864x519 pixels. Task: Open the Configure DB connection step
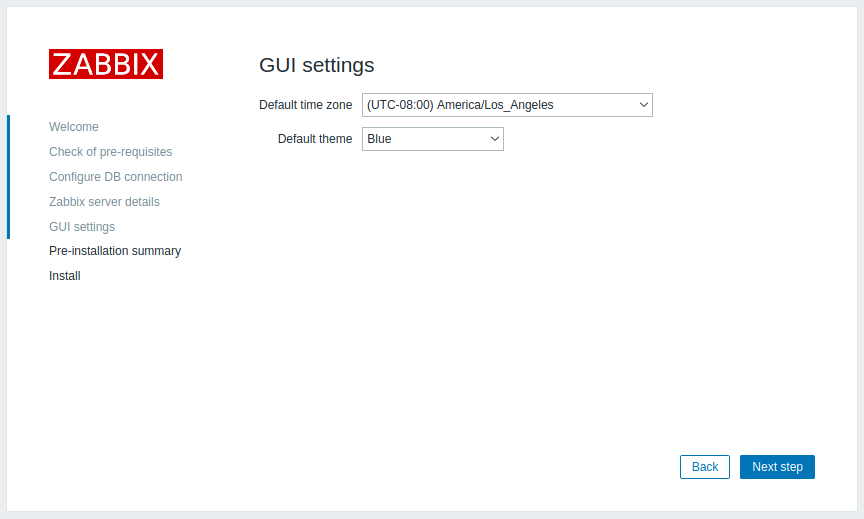[116, 177]
